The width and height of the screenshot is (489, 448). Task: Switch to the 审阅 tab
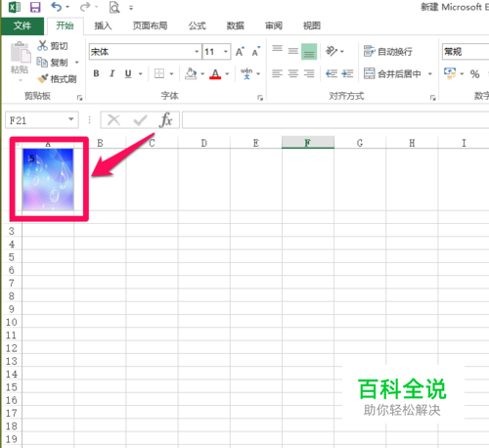(x=274, y=25)
